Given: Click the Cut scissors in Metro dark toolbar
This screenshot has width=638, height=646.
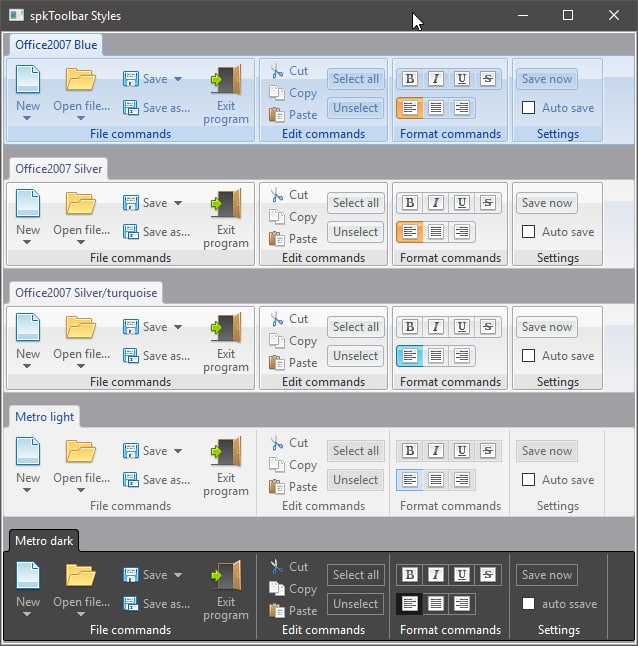Looking at the screenshot, I should click(277, 567).
